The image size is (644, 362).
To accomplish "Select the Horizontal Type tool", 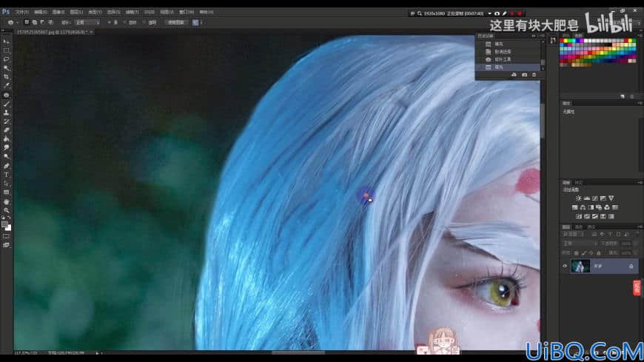I will click(6, 175).
